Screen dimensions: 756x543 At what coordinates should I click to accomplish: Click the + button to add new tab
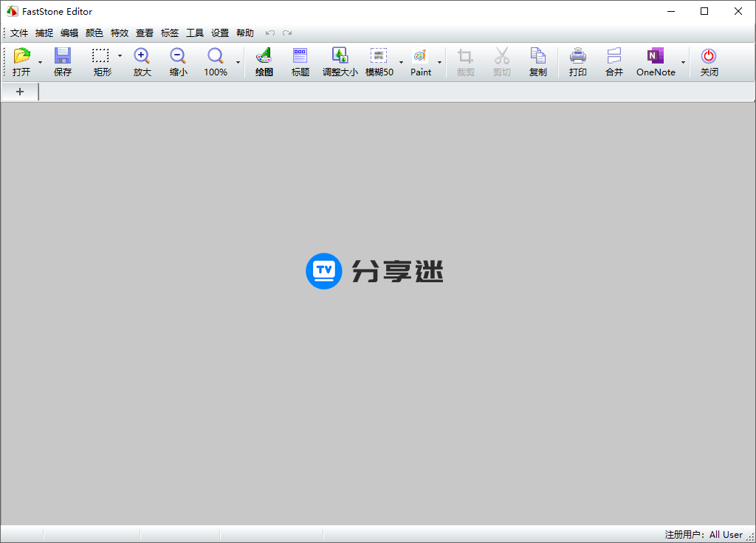click(x=19, y=92)
